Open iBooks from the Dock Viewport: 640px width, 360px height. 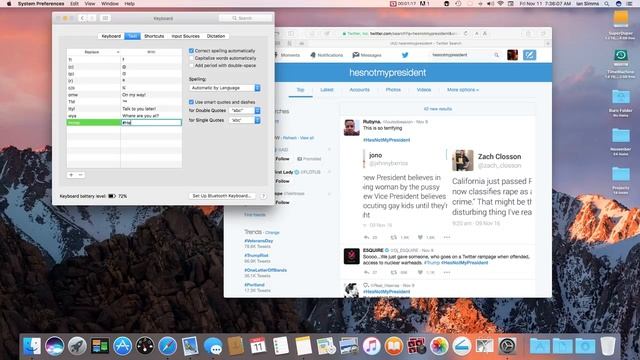pyautogui.click(x=394, y=346)
